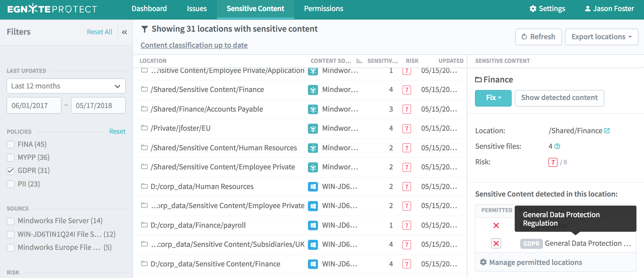Screen dimensions: 644x278
Task: Open the Last 12 months dropdown
Action: 66,86
